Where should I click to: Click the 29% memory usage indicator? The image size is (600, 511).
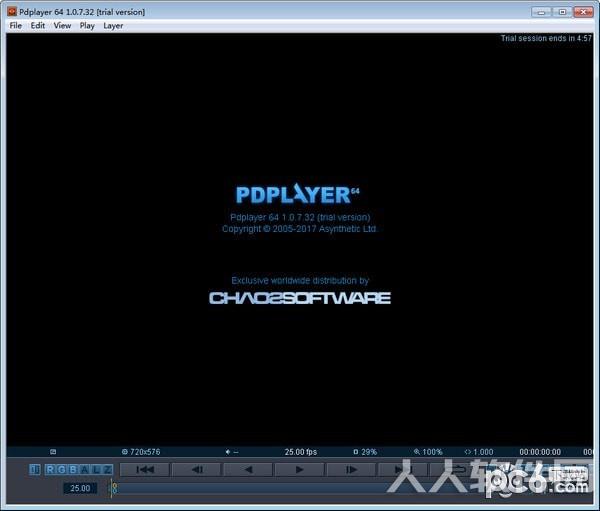(365, 452)
